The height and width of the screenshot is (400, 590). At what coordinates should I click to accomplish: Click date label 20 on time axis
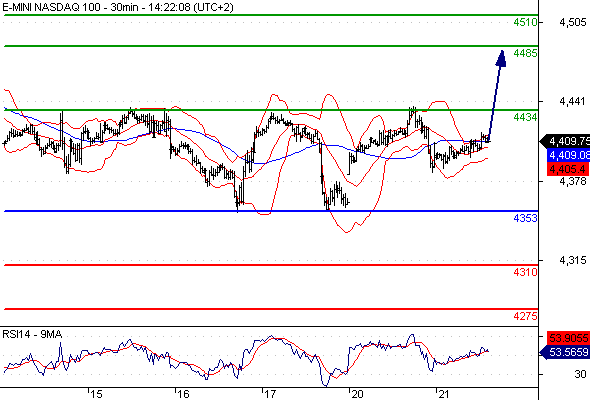coord(357,394)
